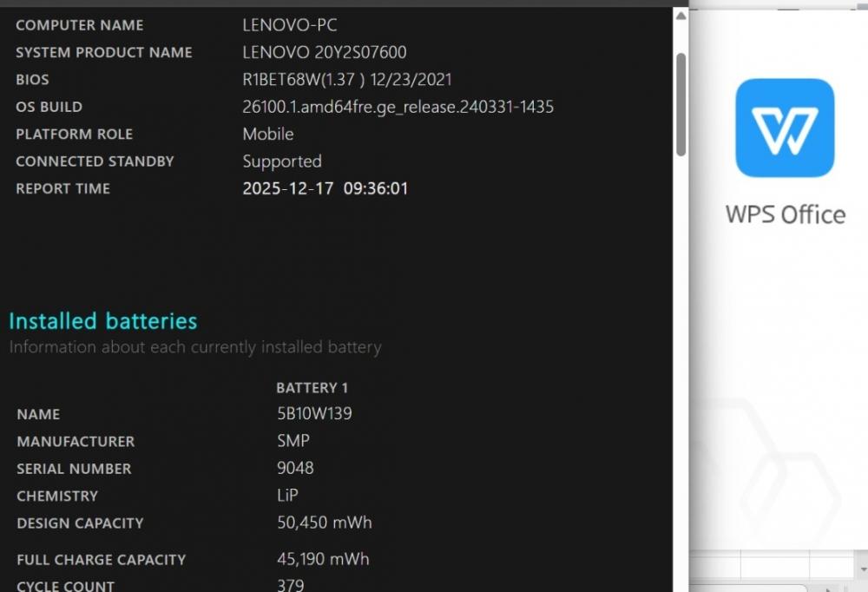Click the battery name value 5B10W139

pyautogui.click(x=314, y=414)
